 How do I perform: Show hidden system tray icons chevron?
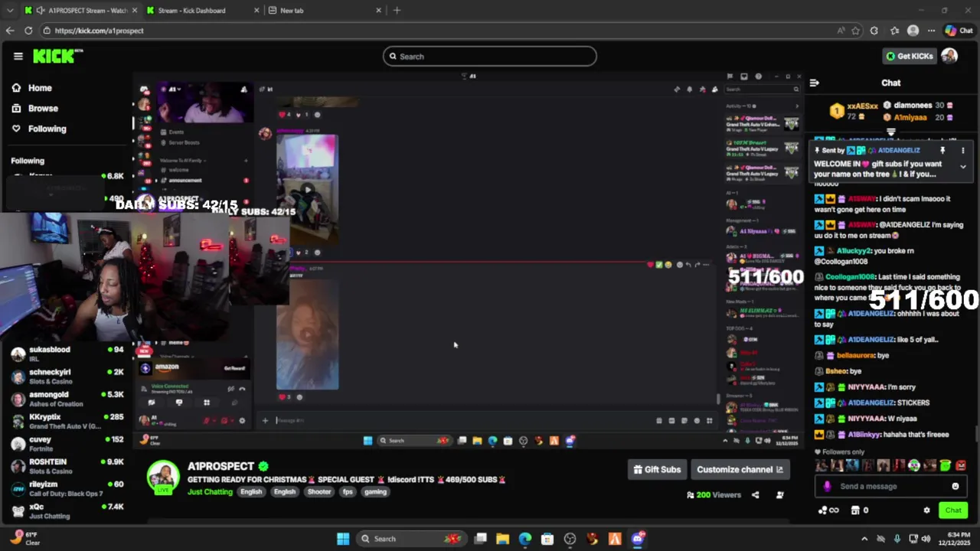(864, 539)
